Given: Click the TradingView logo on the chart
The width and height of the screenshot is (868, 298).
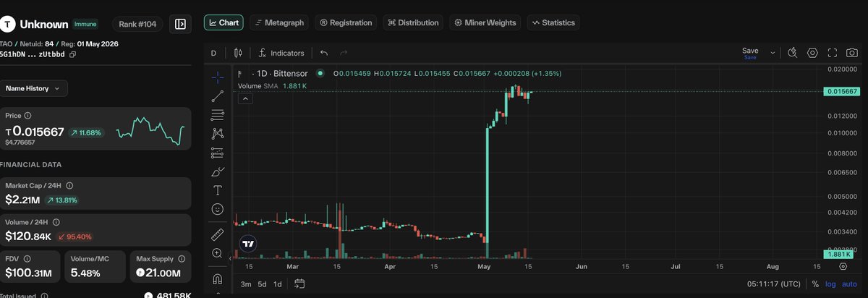Looking at the screenshot, I should tap(248, 244).
